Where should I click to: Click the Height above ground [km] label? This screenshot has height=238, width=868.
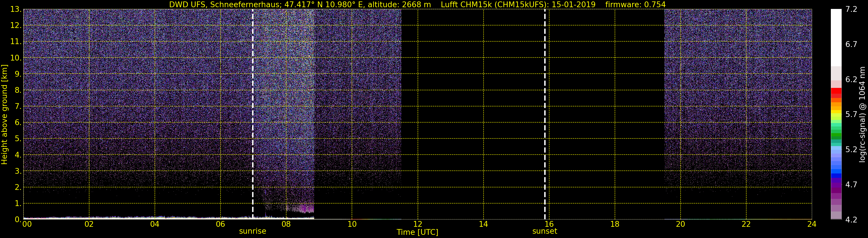tap(4, 114)
